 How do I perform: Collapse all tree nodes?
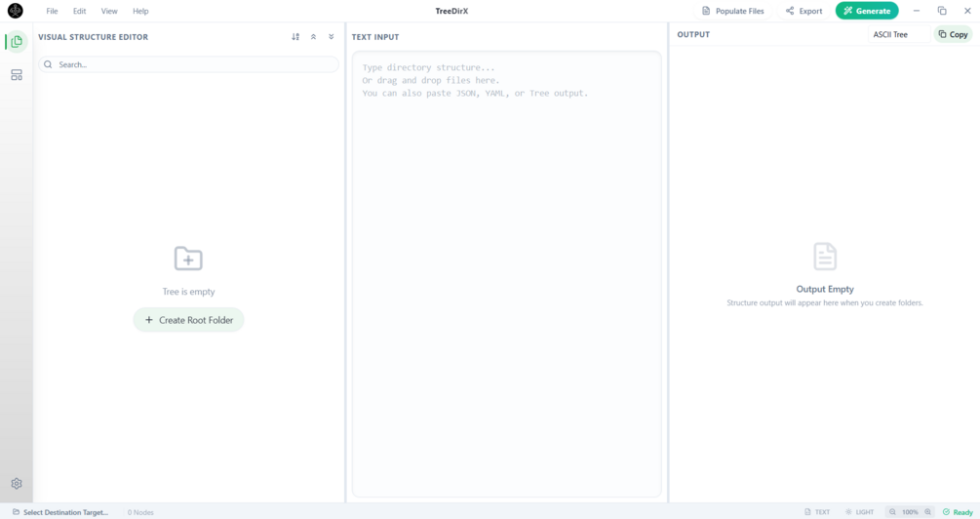(313, 37)
